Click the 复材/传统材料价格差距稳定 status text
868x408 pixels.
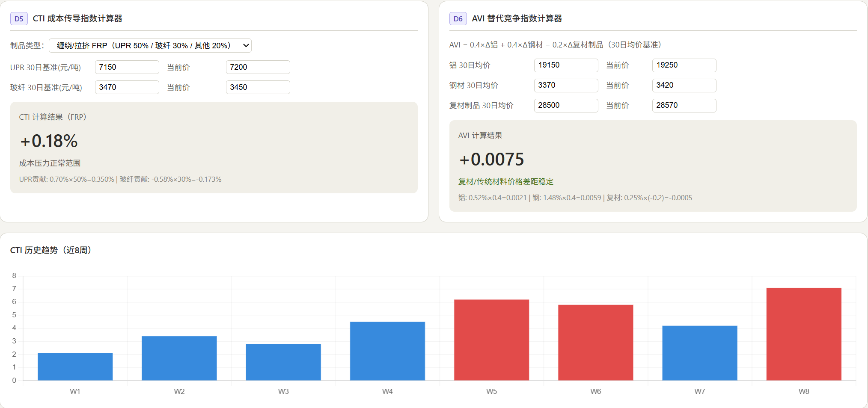pyautogui.click(x=506, y=181)
